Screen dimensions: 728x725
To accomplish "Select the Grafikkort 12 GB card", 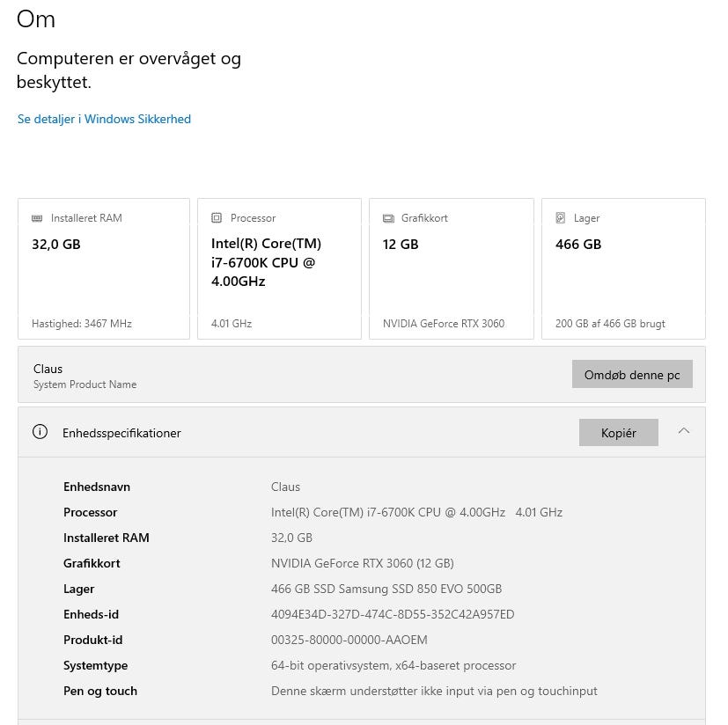I will [451, 268].
